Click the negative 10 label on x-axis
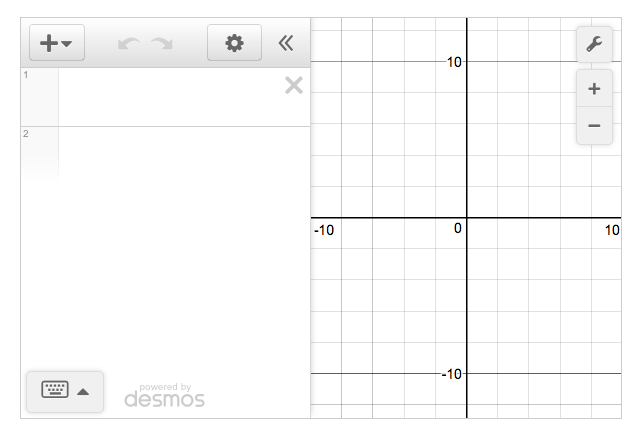640x438 pixels. (x=324, y=230)
